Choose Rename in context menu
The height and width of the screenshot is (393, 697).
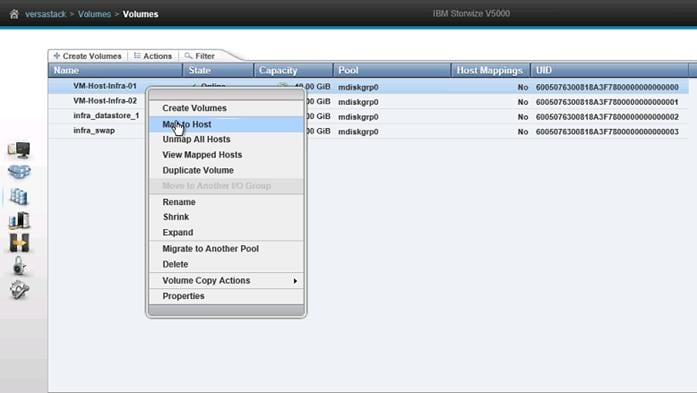click(x=226, y=202)
